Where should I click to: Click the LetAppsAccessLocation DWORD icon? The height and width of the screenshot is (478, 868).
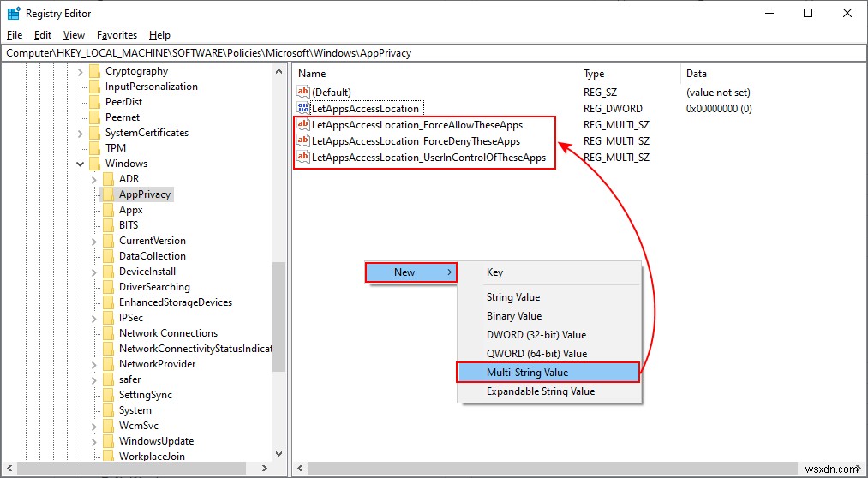coord(303,108)
